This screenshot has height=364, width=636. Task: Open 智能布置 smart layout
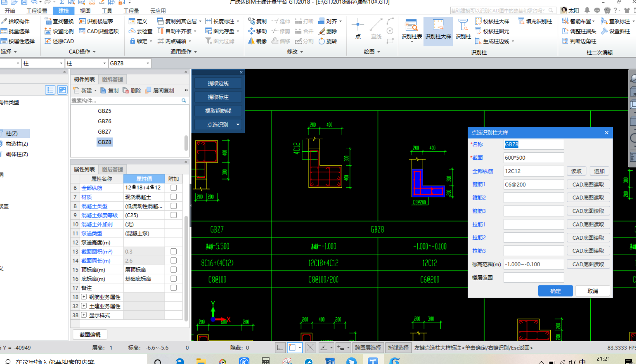[578, 21]
